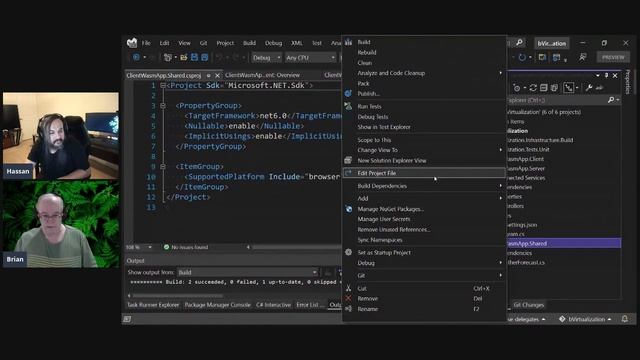Screen dimensions: 640x360
Task: Choose Remove from the context menu
Action: [x=424, y=298]
